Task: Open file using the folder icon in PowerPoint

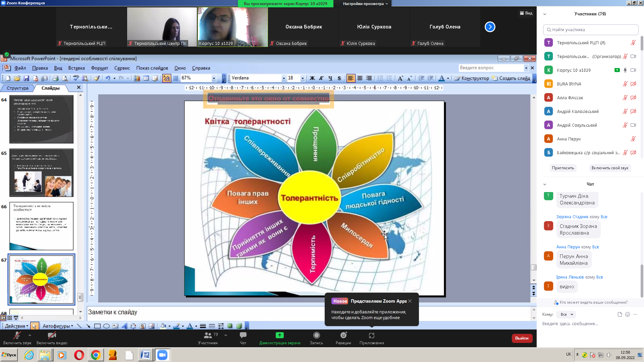Action: (17, 78)
